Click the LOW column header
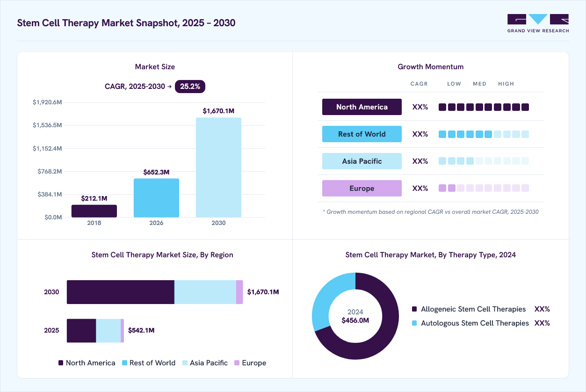The height and width of the screenshot is (392, 586). pos(454,84)
